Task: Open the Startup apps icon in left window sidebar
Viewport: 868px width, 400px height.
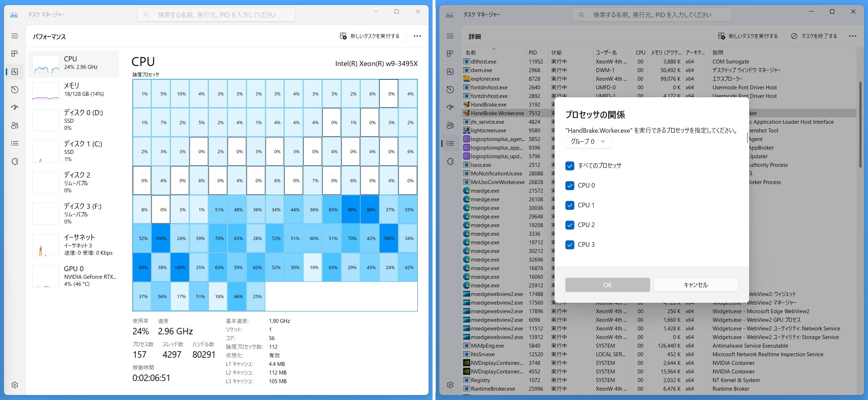Action: (x=15, y=107)
